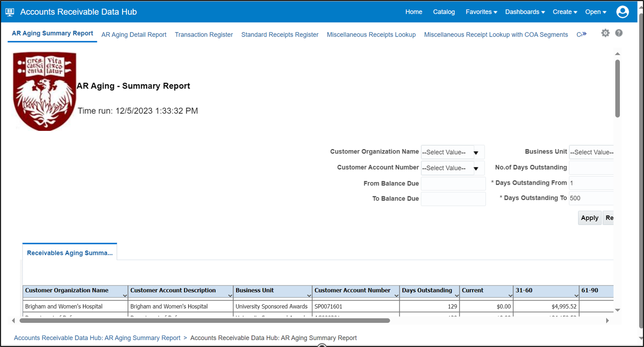Viewport: 644px width, 347px height.
Task: Click the Time run timestamp text
Action: [138, 111]
